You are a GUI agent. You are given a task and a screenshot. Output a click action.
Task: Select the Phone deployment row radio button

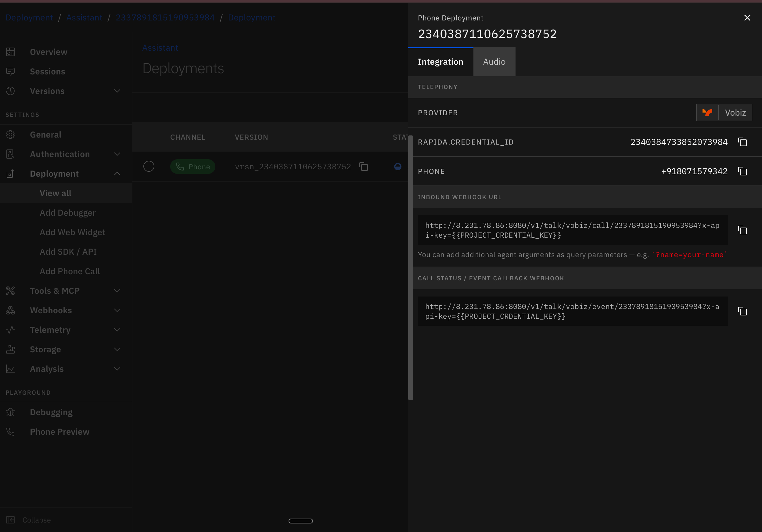tap(149, 166)
